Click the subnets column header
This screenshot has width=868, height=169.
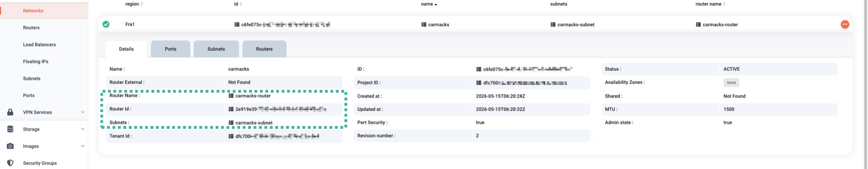coord(559,4)
